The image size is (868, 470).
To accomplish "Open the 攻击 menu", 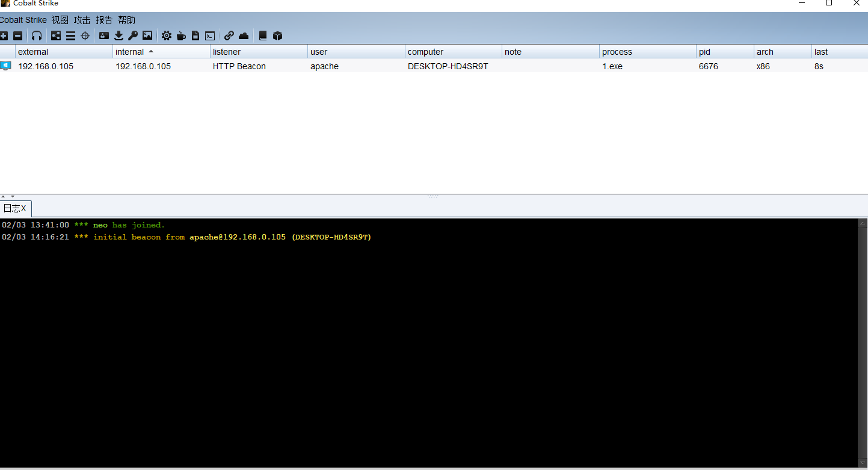I will tap(82, 20).
